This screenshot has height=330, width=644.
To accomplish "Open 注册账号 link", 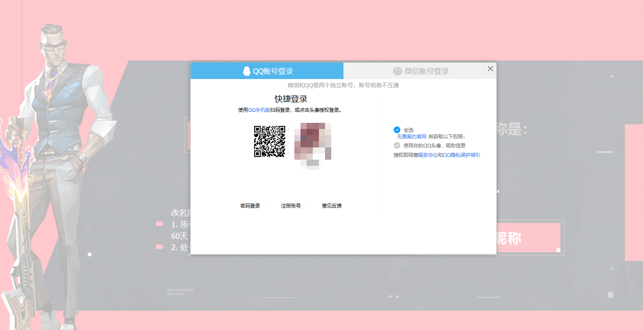I will [291, 206].
